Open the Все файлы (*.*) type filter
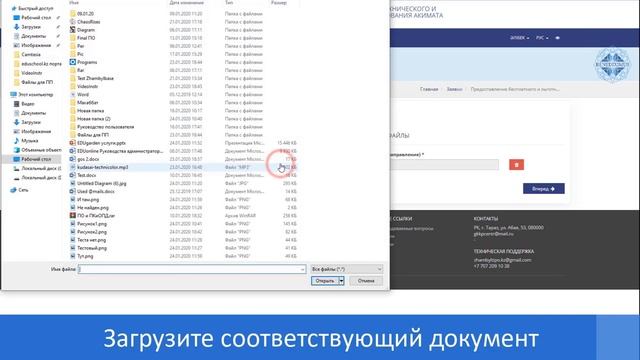Screen dimensions: 640x360 [x=347, y=269]
